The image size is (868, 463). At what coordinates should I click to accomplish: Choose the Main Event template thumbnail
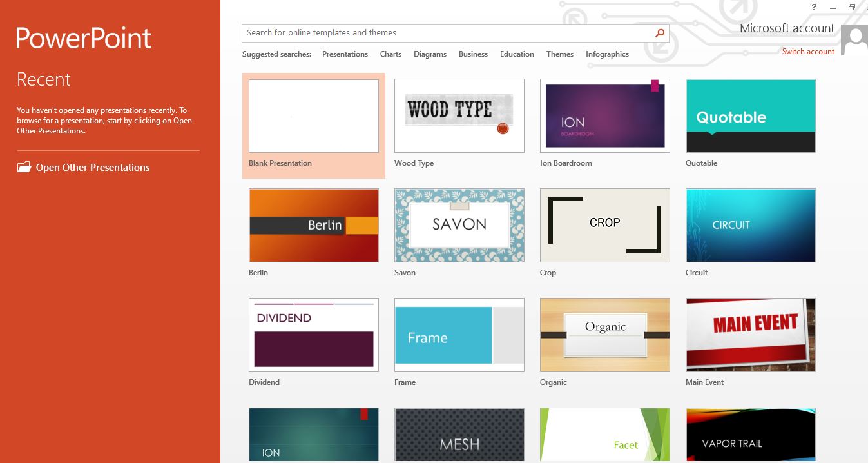(x=751, y=335)
